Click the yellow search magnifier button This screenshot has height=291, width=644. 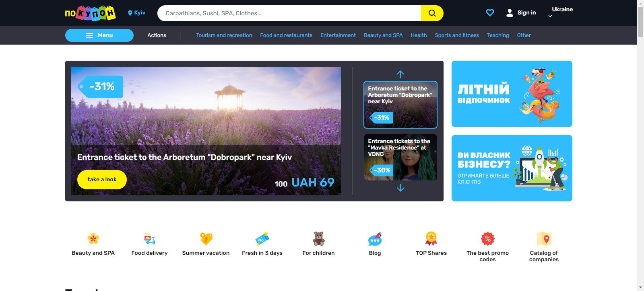pos(432,13)
